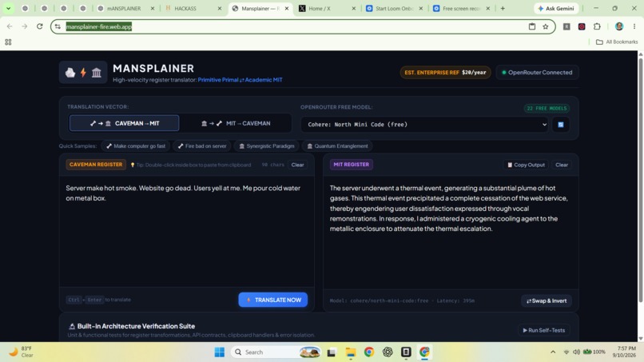Click OpenRouter Connected status indicator

coord(537,72)
